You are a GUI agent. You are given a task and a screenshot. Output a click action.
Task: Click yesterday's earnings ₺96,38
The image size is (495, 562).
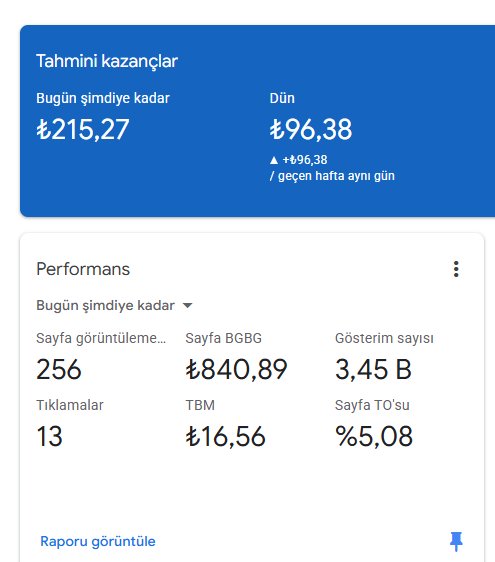pyautogui.click(x=311, y=129)
